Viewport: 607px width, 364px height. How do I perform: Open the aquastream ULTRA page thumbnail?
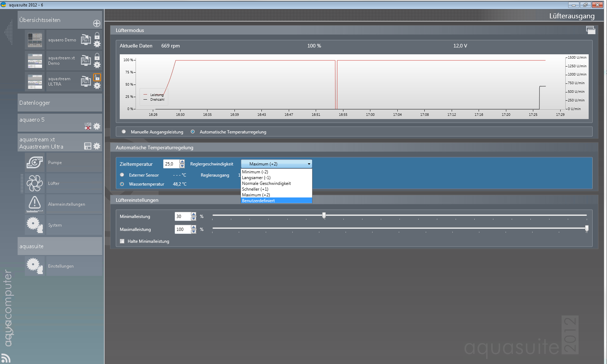(x=35, y=81)
